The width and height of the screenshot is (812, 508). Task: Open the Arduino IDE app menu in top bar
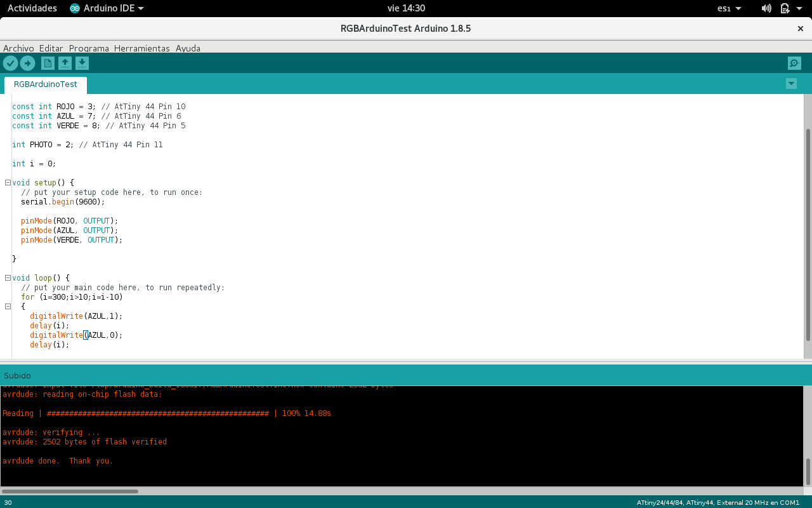click(107, 8)
